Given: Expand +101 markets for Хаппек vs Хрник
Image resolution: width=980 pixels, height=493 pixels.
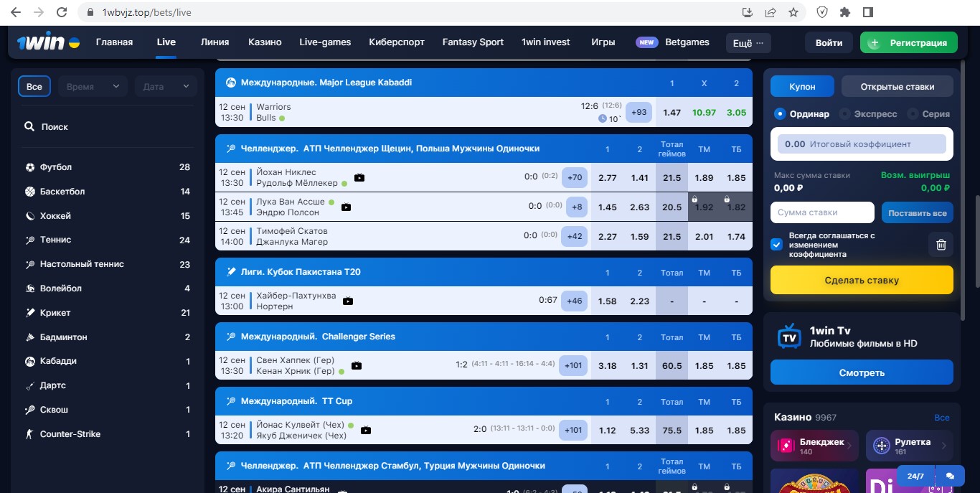Looking at the screenshot, I should [573, 366].
